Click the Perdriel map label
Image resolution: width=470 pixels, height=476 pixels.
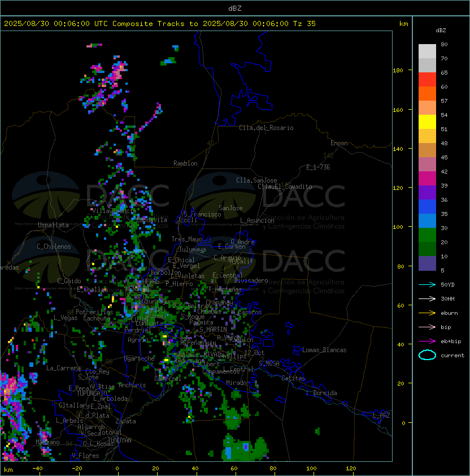[138, 330]
